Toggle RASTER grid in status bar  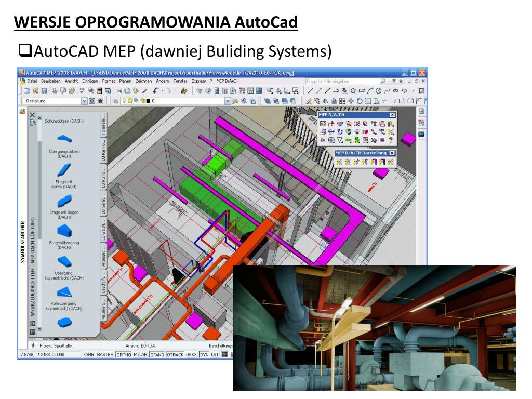click(x=105, y=354)
